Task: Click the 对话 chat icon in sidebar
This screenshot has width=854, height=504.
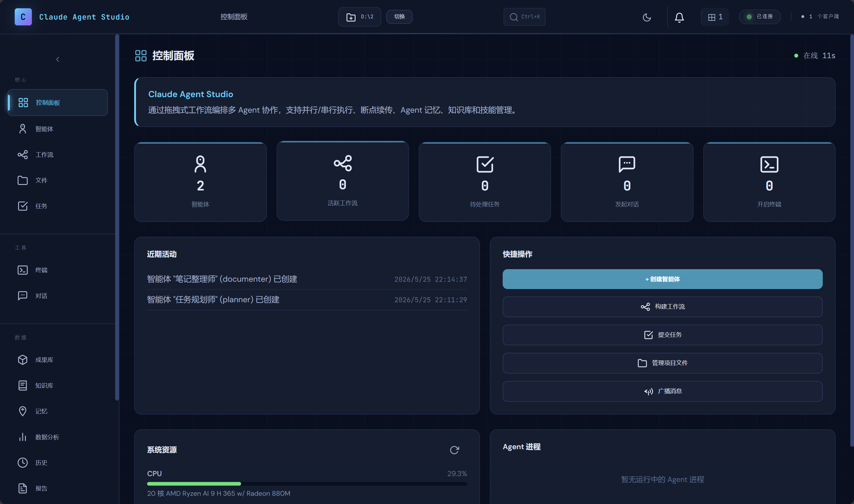Action: (x=22, y=295)
